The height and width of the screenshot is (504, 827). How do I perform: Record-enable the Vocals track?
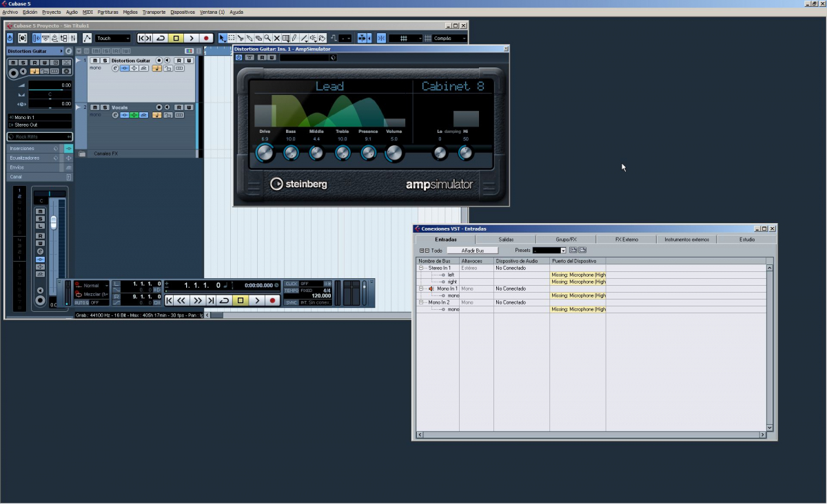pyautogui.click(x=159, y=107)
